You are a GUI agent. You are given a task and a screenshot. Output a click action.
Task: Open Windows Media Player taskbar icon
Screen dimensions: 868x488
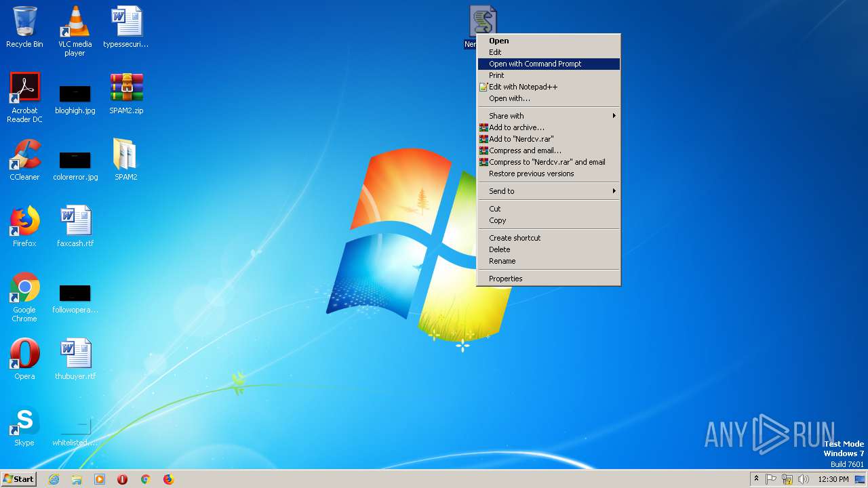pyautogui.click(x=100, y=479)
